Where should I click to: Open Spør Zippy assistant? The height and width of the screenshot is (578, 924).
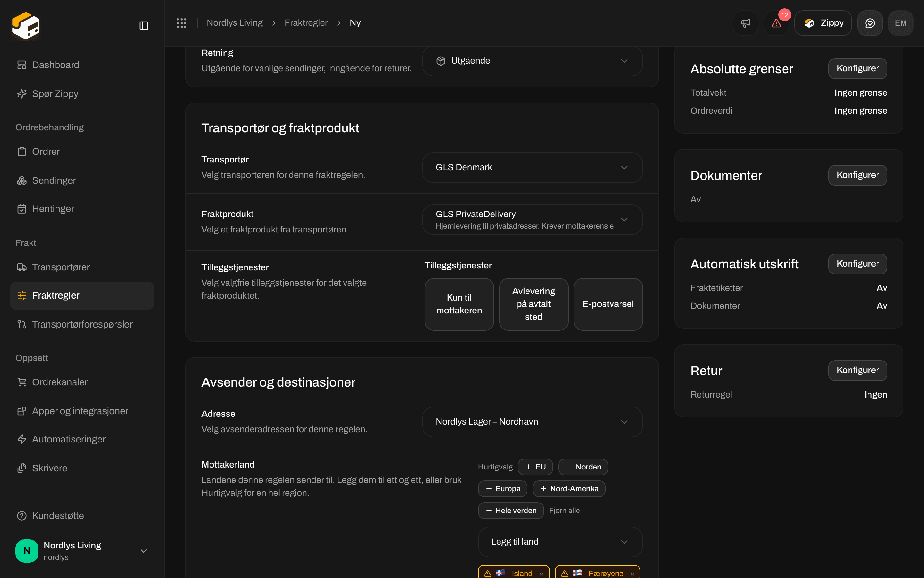pyautogui.click(x=82, y=94)
